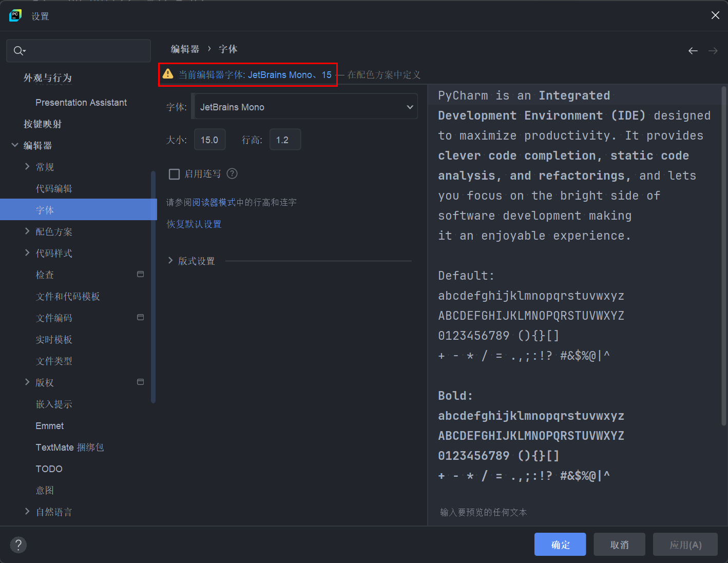Expand the 自然语言 tree node
Screen dimensions: 728x563
click(27, 511)
